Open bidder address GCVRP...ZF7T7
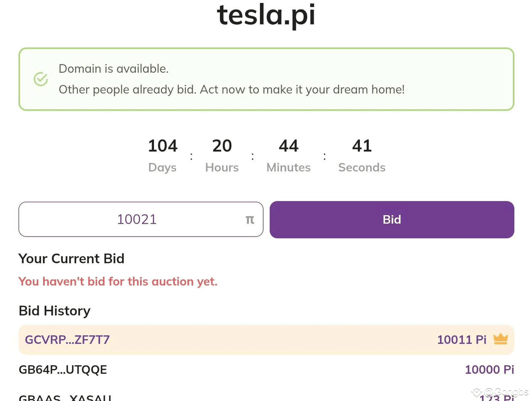Viewport: 532px width, 401px height. pos(67,340)
